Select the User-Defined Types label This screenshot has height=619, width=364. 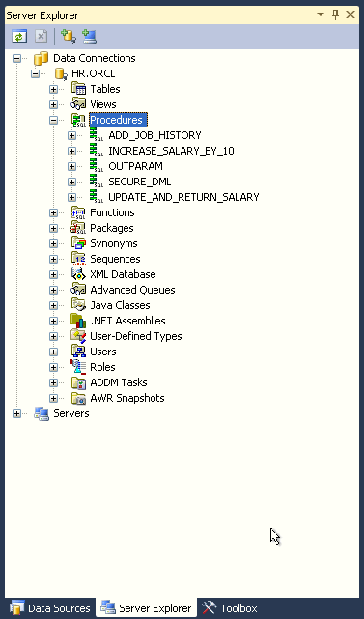(136, 336)
